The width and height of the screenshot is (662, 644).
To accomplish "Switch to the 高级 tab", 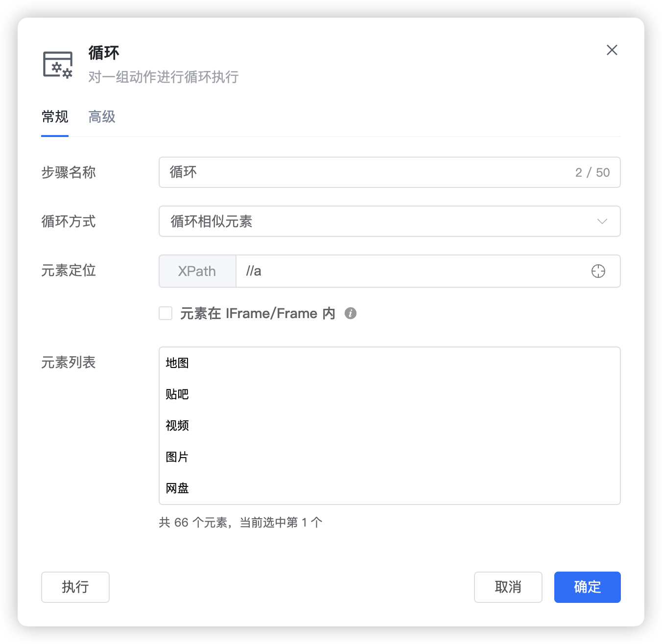I will point(102,116).
